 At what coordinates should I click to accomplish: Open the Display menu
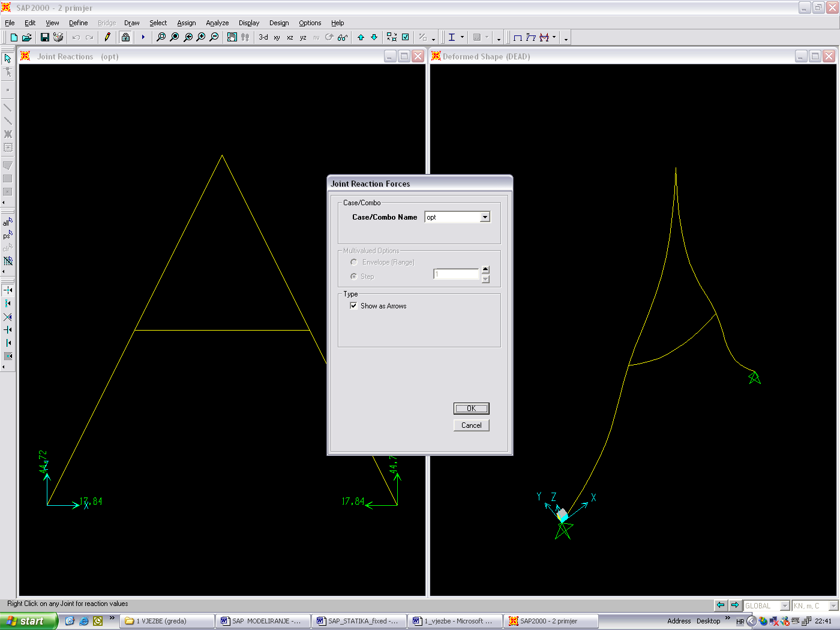(249, 23)
